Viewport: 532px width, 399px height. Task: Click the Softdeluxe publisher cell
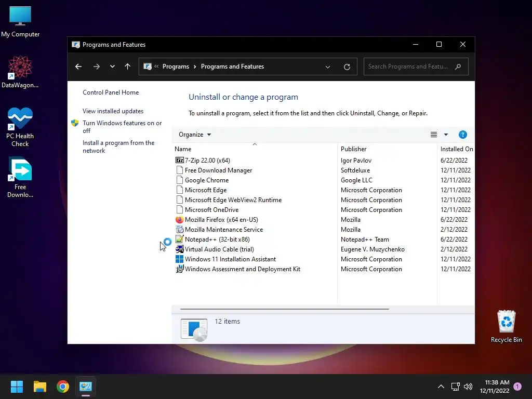[x=355, y=170]
